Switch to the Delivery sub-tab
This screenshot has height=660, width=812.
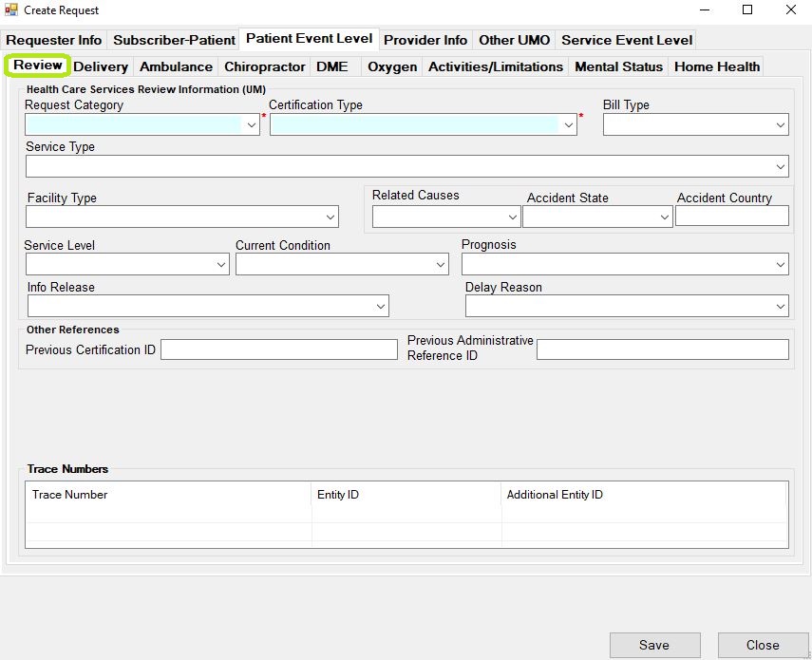101,66
